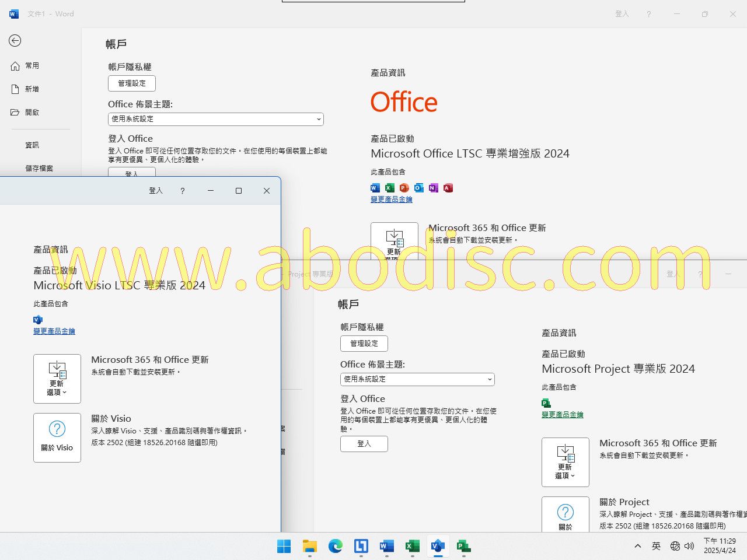Click 變更產品金鑰 link in Visio window
Image resolution: width=747 pixels, height=560 pixels.
[x=54, y=331]
